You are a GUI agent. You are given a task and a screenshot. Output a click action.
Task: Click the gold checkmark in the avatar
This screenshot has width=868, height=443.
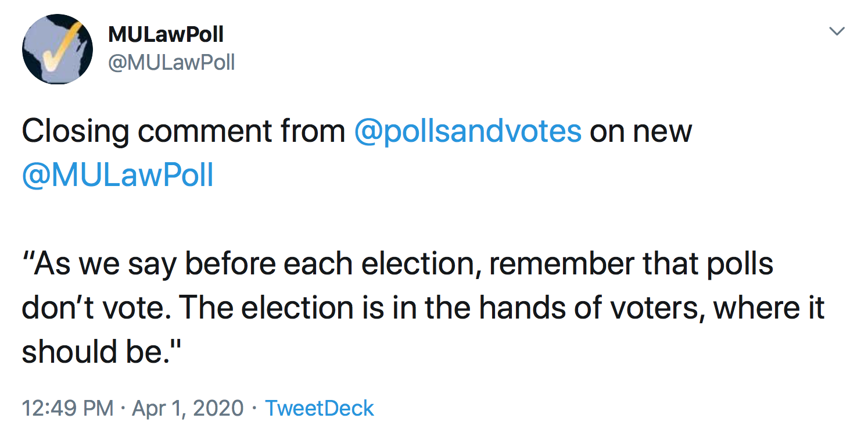pyautogui.click(x=60, y=47)
